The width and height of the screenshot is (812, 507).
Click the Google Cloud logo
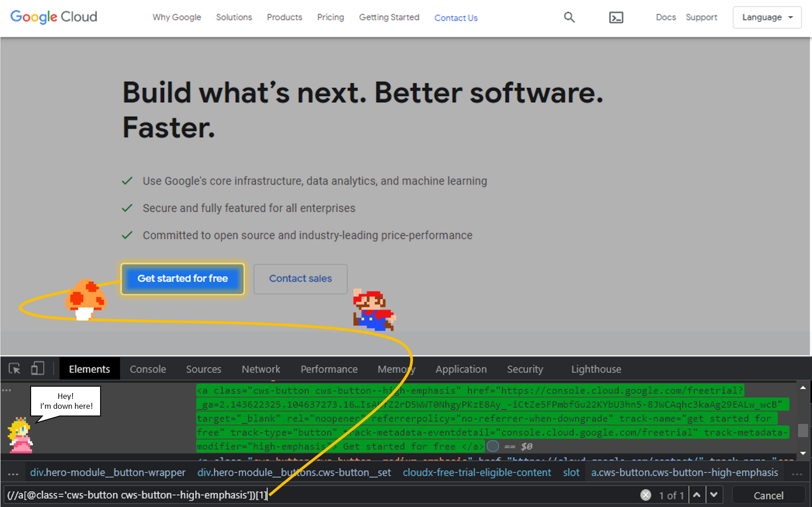point(54,17)
